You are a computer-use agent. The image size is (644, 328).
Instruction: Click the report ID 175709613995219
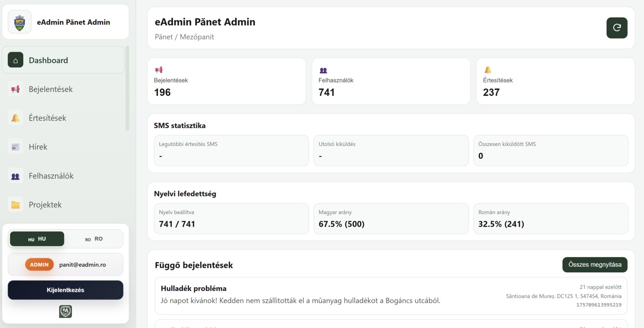point(599,305)
